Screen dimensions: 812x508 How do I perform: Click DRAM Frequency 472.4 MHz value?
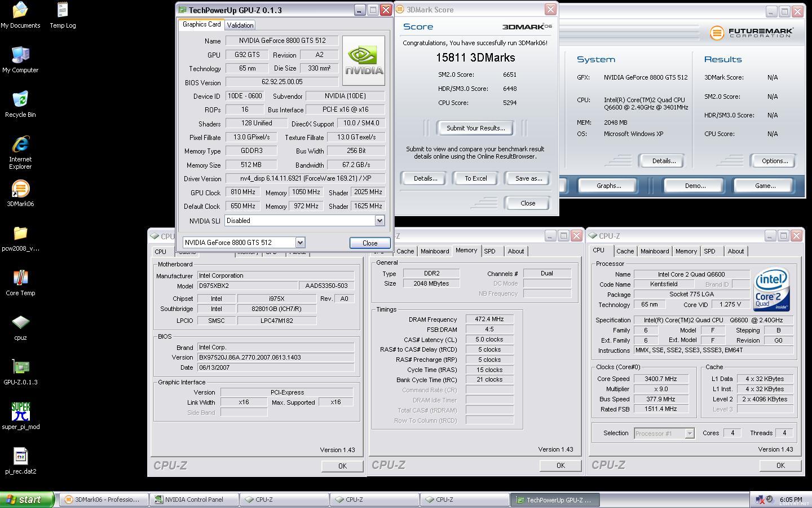coord(489,319)
